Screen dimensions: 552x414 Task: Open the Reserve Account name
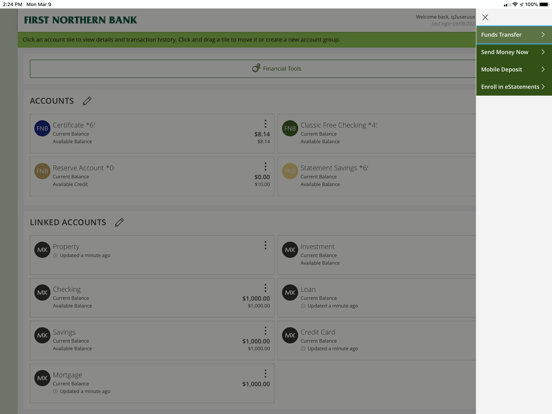tap(83, 168)
